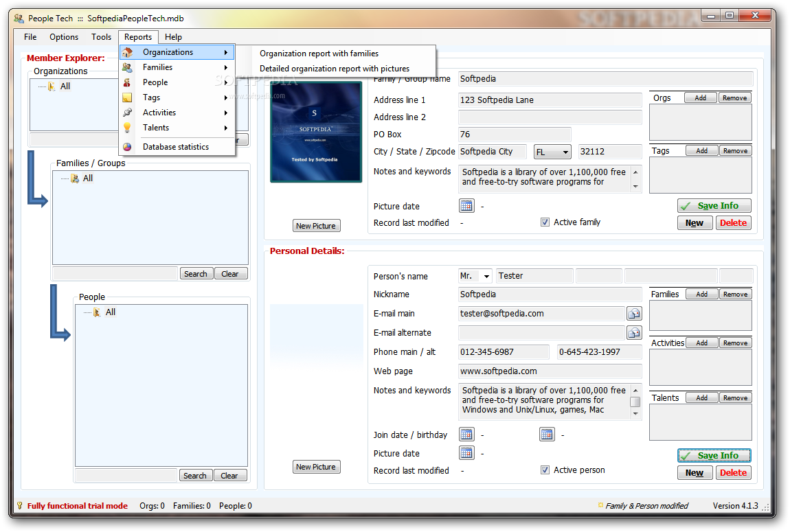Click the Organizations house icon in Reports menu
790x532 pixels.
coord(128,52)
